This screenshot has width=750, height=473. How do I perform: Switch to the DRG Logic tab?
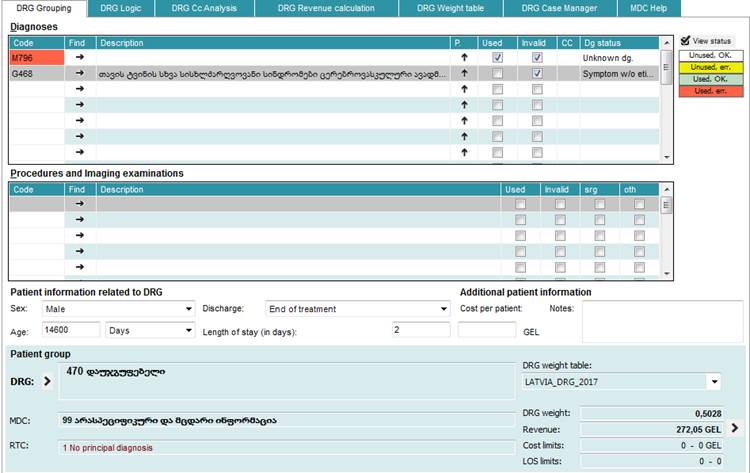pyautogui.click(x=120, y=8)
